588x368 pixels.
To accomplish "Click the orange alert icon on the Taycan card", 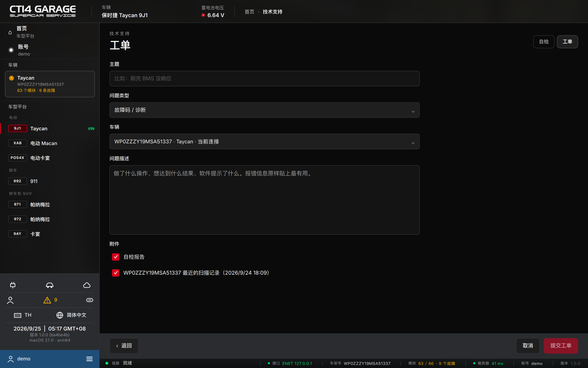I will [11, 78].
